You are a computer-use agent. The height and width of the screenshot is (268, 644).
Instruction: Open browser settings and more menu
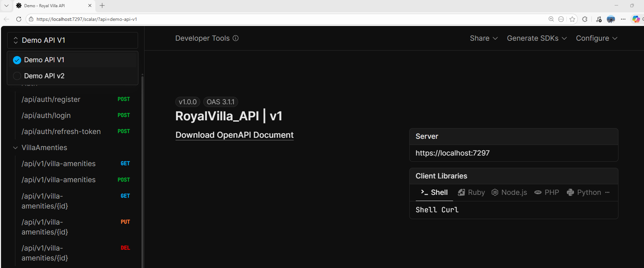623,19
